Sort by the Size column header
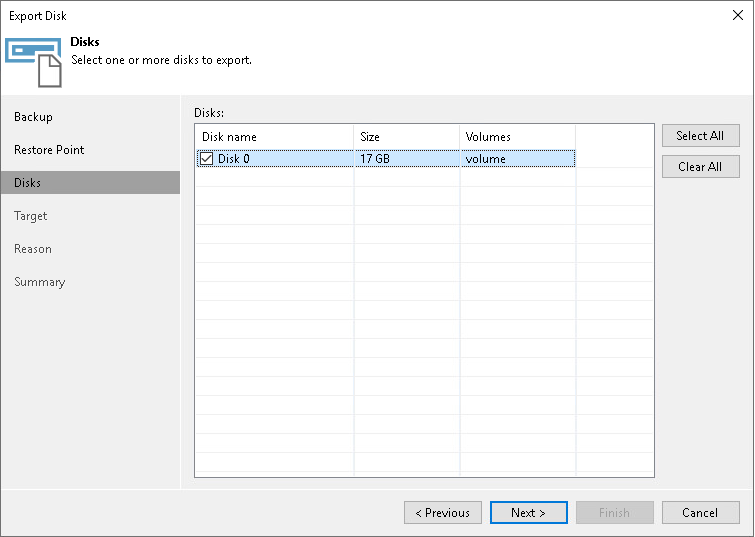This screenshot has width=755, height=537. [x=407, y=137]
